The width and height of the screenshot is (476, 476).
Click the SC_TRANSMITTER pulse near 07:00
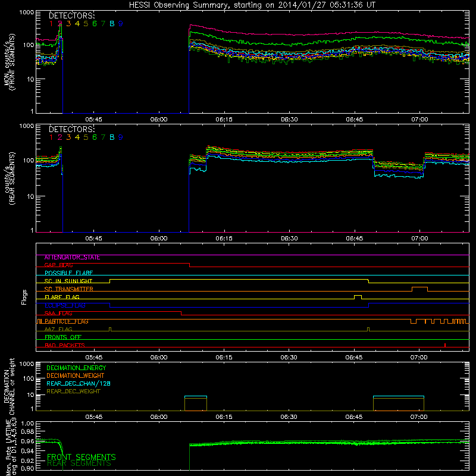(420, 289)
